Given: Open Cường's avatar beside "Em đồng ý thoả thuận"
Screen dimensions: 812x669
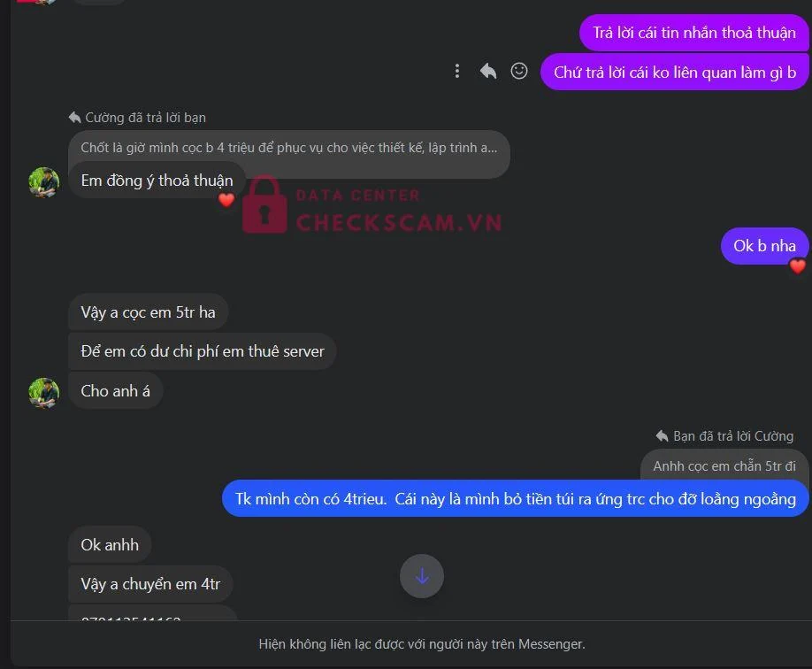Looking at the screenshot, I should tap(44, 182).
